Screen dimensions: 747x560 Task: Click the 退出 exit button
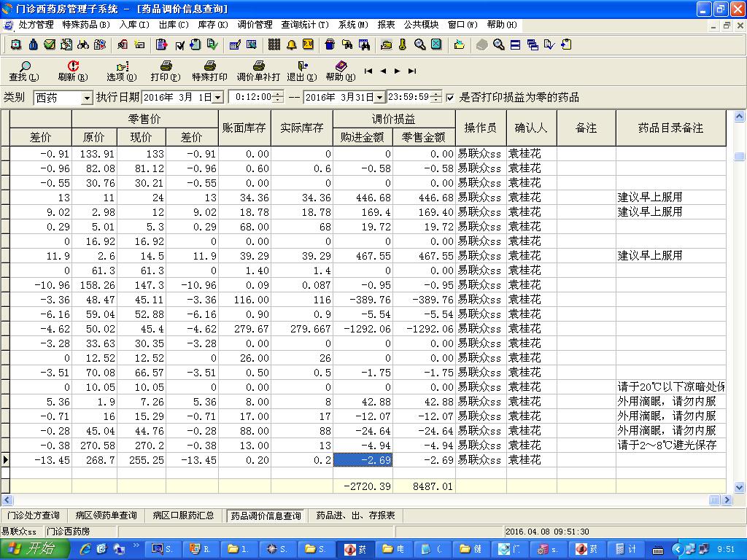click(302, 71)
